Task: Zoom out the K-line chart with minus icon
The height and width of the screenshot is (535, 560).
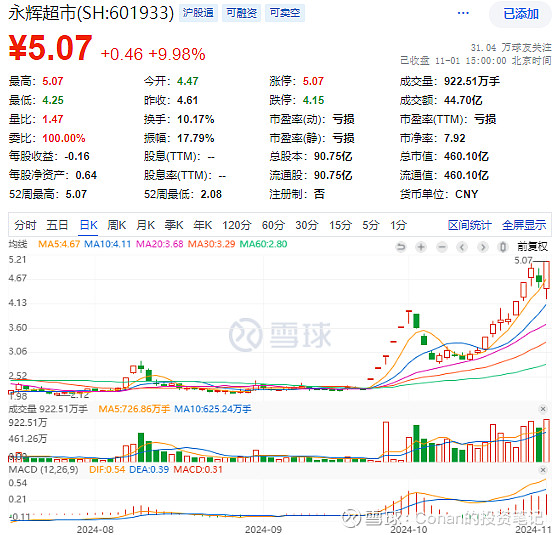Action: pos(442,247)
